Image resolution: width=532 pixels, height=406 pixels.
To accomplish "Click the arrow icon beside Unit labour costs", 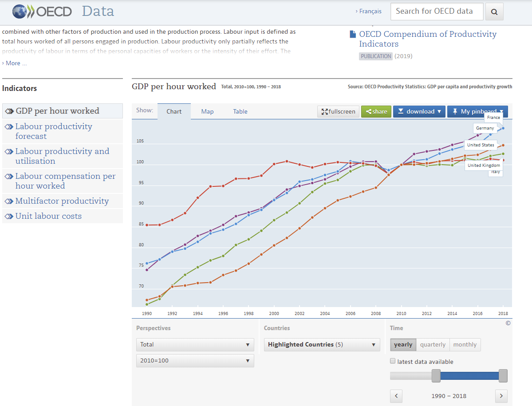I will click(9, 217).
